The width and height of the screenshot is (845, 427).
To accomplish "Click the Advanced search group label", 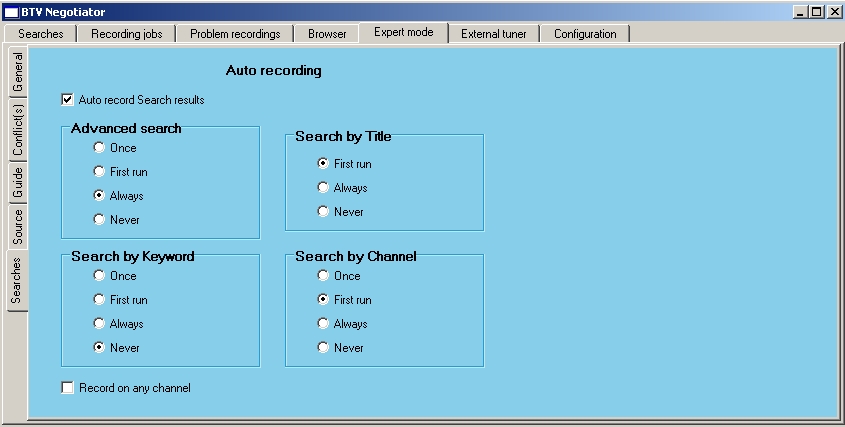I will (126, 128).
